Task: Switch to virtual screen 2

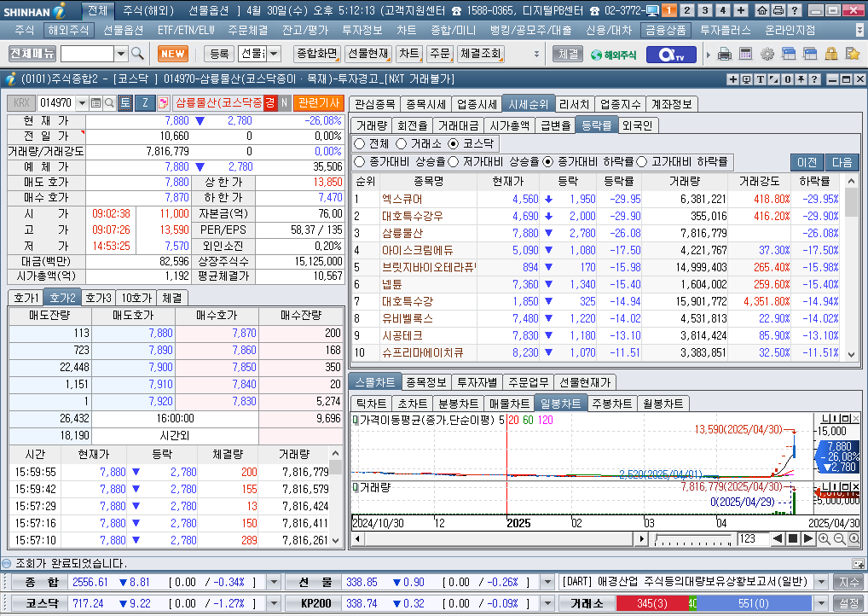Action: click(687, 10)
